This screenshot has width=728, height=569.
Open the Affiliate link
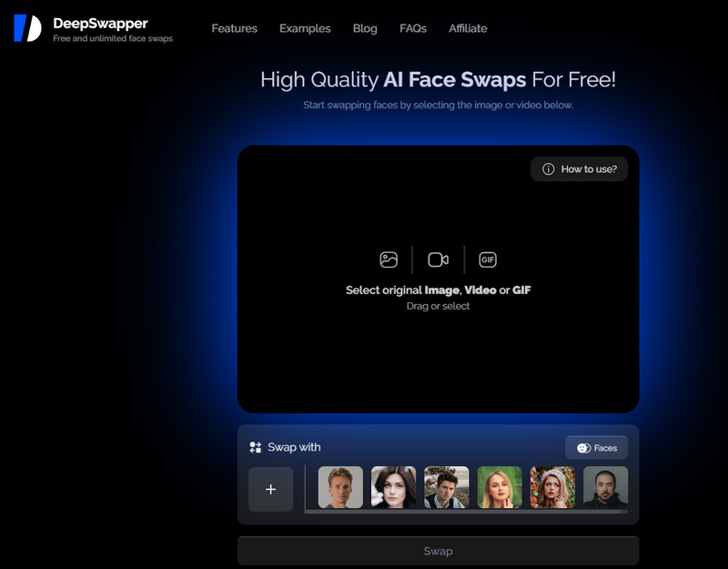(468, 28)
